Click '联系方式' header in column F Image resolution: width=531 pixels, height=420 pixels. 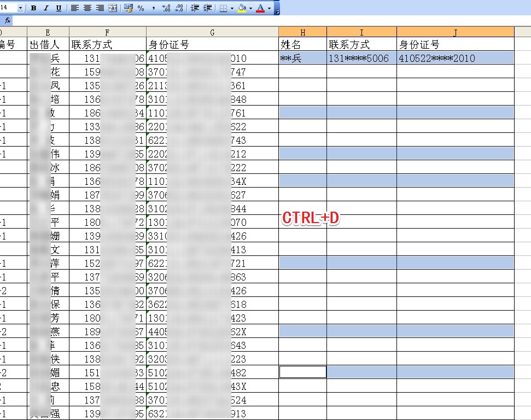[x=107, y=44]
